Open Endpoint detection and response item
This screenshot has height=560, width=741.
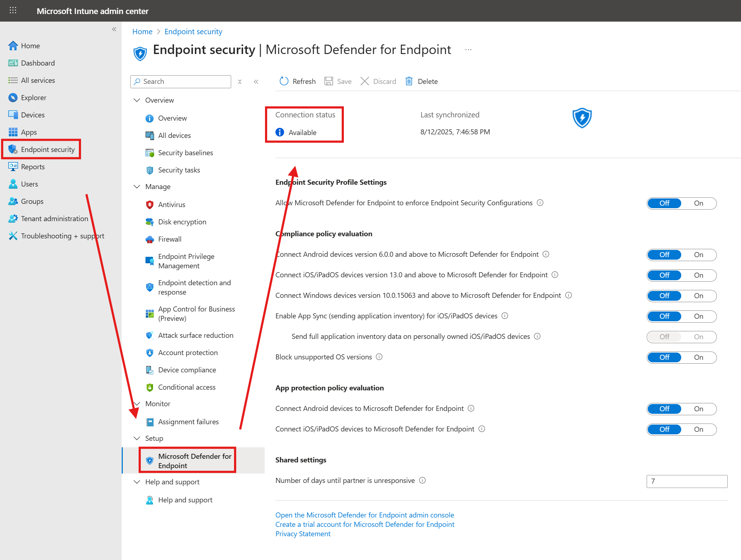(x=188, y=287)
